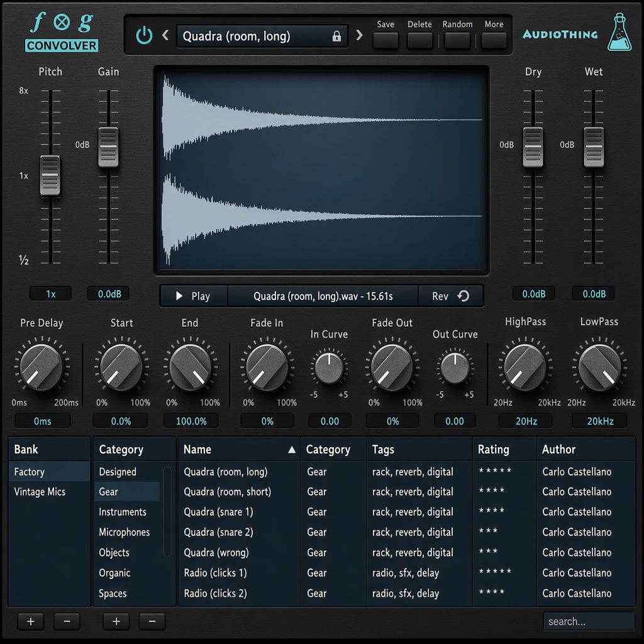Select the Designed category
644x644 pixels.
(x=127, y=472)
